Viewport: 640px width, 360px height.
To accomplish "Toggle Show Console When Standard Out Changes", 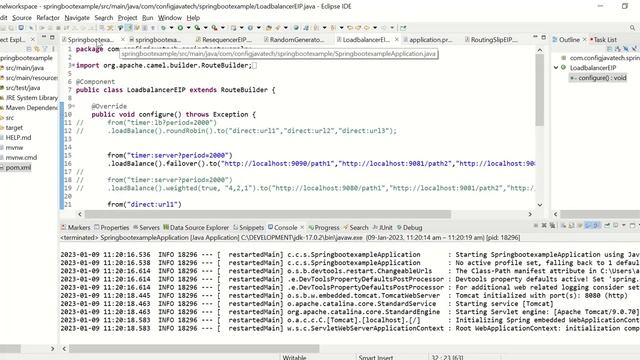I will 587,225.
